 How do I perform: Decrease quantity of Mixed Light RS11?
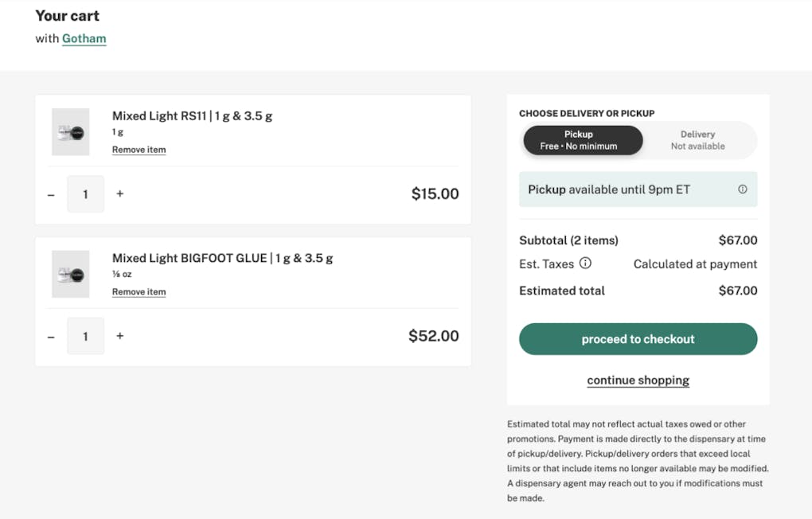point(51,194)
